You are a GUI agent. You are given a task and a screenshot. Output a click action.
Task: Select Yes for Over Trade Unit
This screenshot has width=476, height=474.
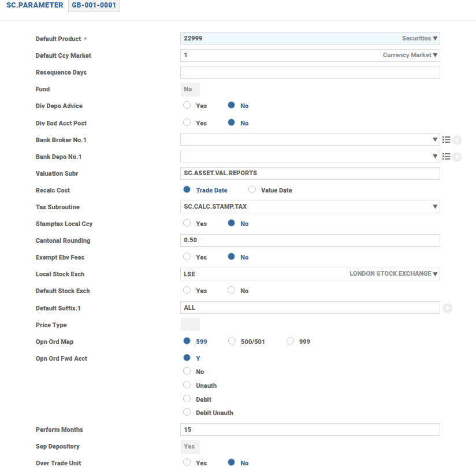click(187, 462)
